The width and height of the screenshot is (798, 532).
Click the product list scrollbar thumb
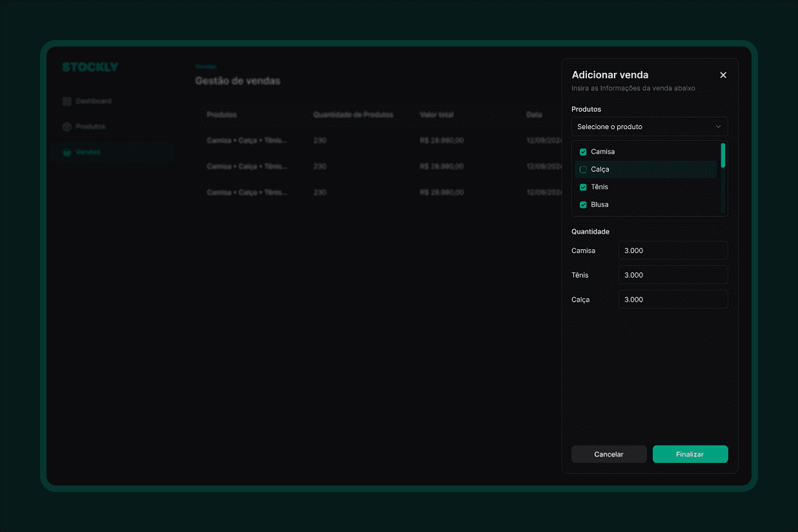tap(723, 156)
